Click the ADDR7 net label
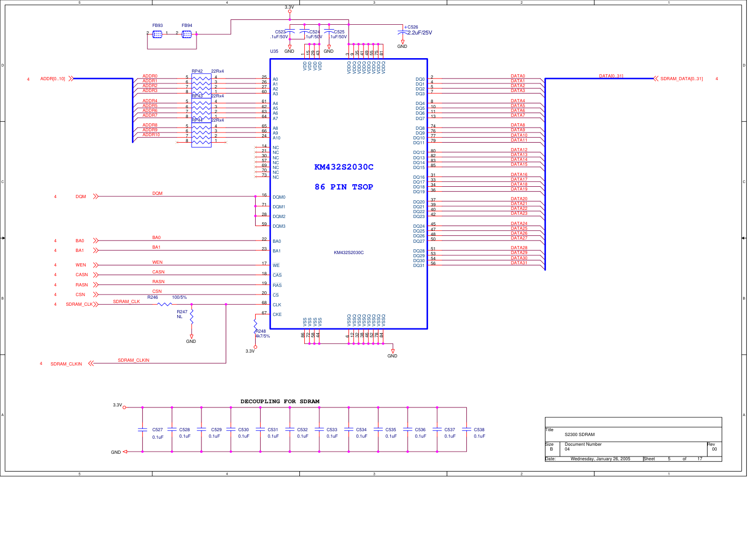The image size is (756, 534). [x=150, y=115]
